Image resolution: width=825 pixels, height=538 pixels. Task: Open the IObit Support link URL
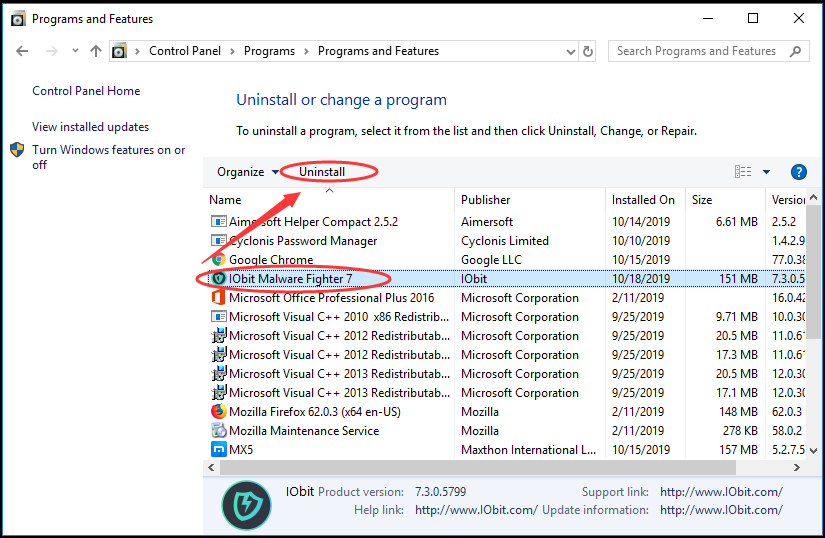pos(721,492)
